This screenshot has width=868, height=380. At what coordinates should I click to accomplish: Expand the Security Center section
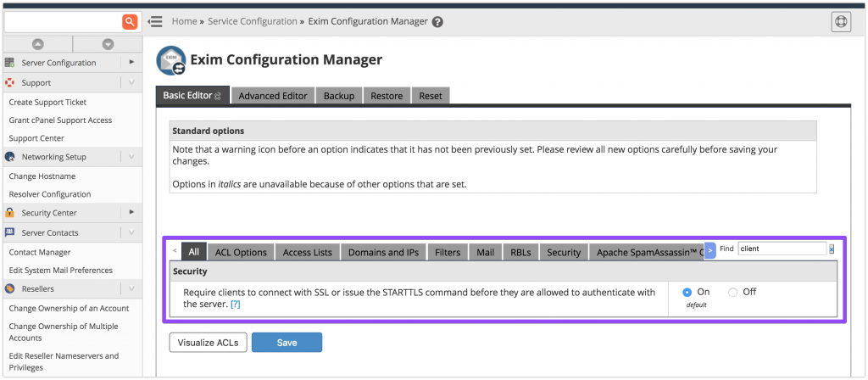point(131,213)
